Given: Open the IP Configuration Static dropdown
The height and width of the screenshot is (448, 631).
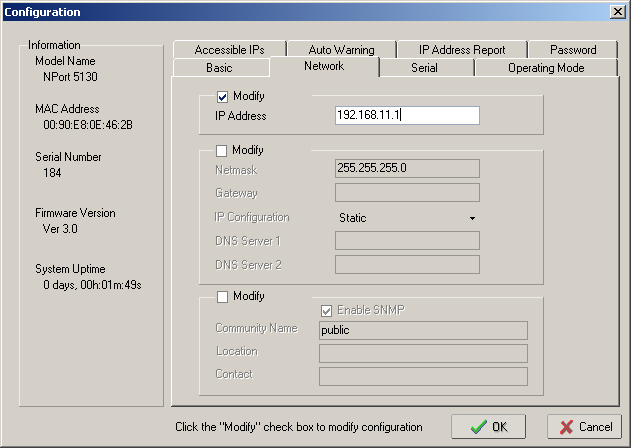Looking at the screenshot, I should tap(407, 217).
